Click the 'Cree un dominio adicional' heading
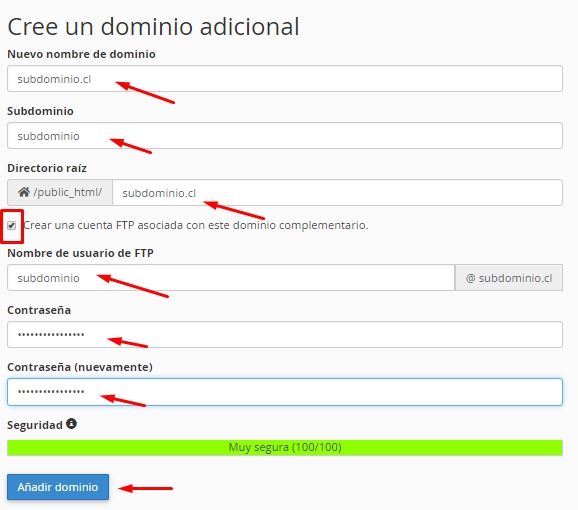The height and width of the screenshot is (510, 578). [153, 27]
